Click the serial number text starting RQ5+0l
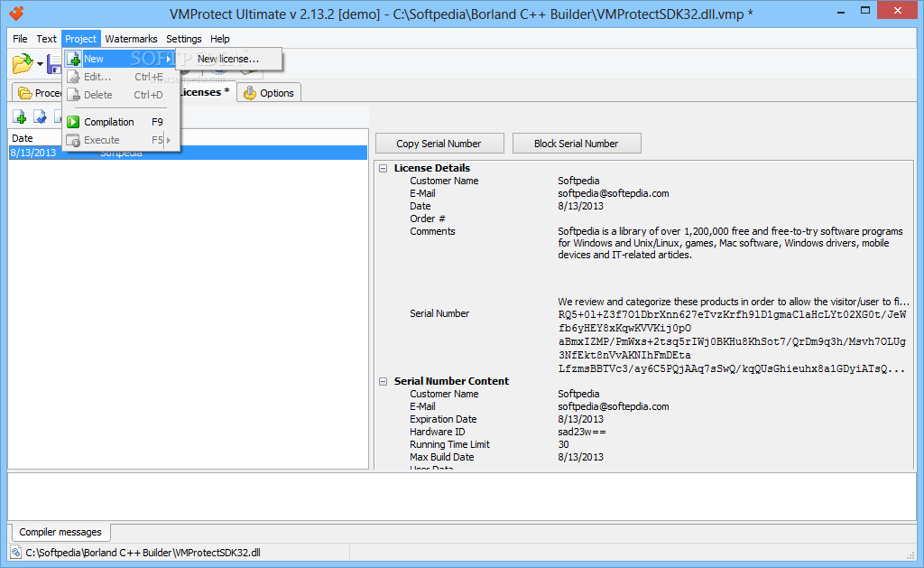 tap(732, 342)
